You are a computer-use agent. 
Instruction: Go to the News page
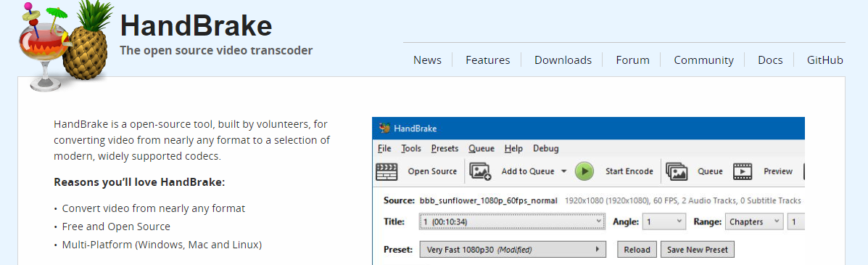427,60
